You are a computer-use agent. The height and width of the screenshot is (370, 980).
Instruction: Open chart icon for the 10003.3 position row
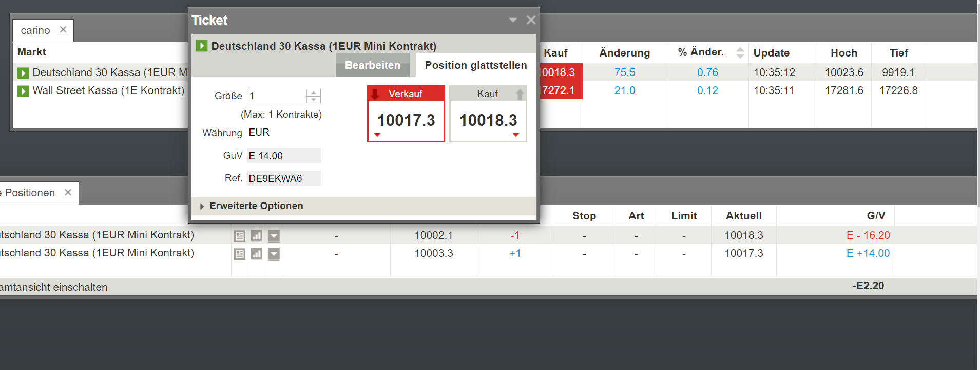pyautogui.click(x=257, y=254)
